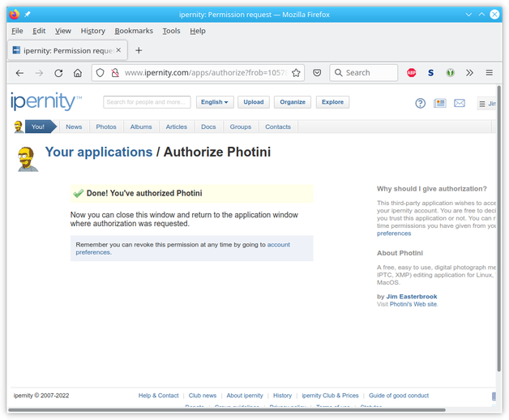Click the small avatar beside You! tab
Image resolution: width=509 pixels, height=420 pixels.
click(x=19, y=126)
